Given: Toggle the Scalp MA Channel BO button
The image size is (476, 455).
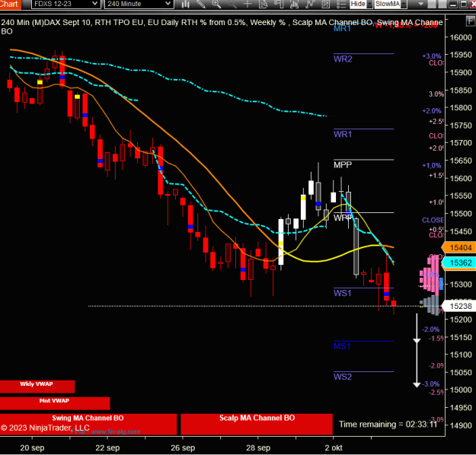Looking at the screenshot, I should (x=257, y=424).
